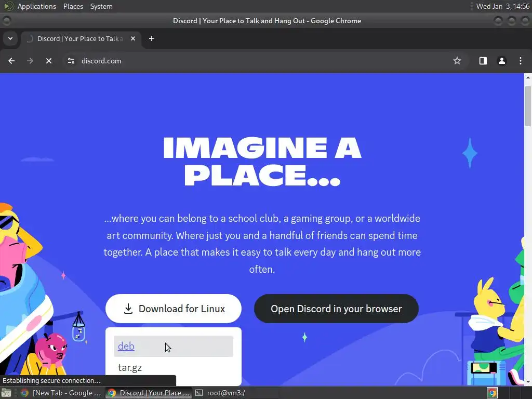Go back to the previous page
The height and width of the screenshot is (399, 532).
[x=11, y=61]
